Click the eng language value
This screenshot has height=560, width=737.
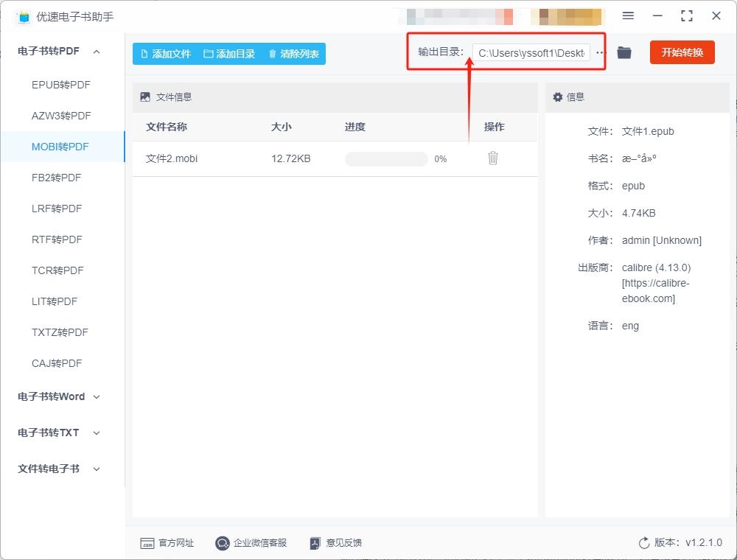click(x=630, y=326)
